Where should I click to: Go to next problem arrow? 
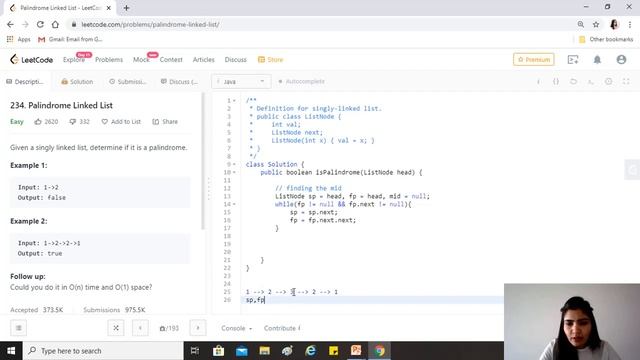point(198,328)
